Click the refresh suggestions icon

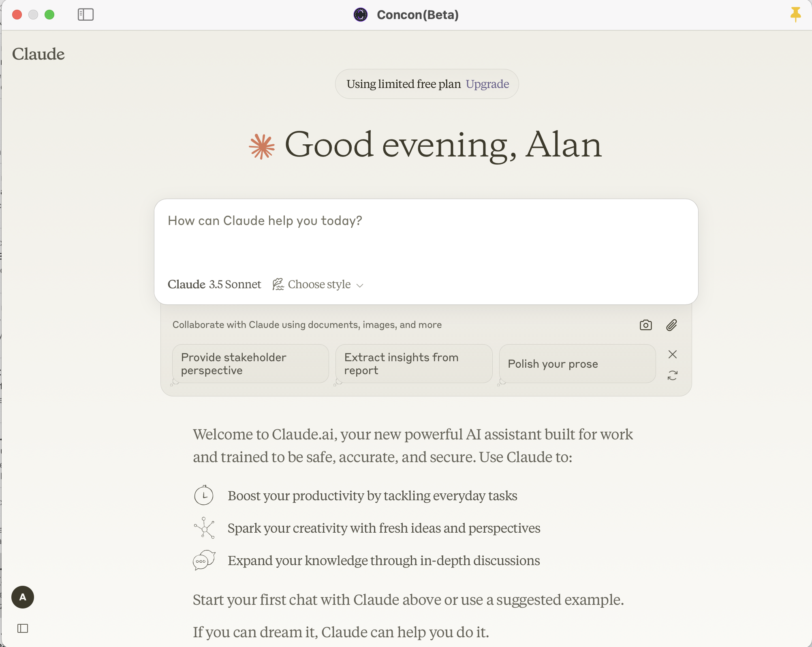[x=672, y=375]
